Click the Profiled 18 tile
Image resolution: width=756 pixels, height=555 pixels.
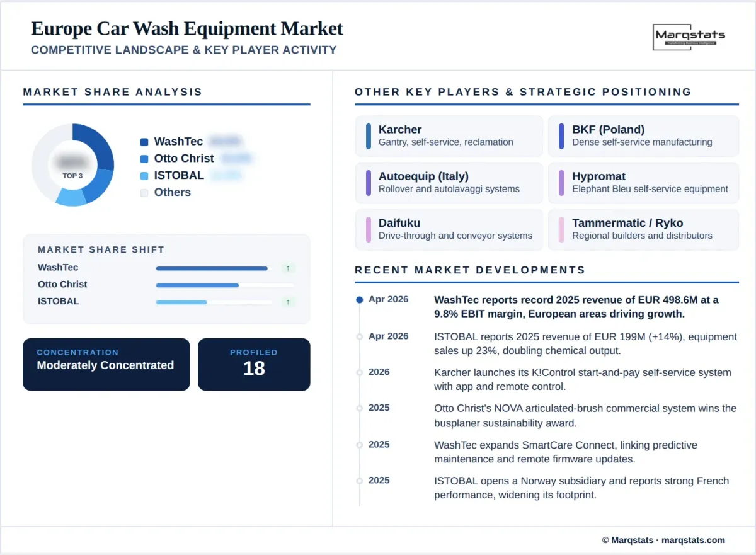coord(254,364)
